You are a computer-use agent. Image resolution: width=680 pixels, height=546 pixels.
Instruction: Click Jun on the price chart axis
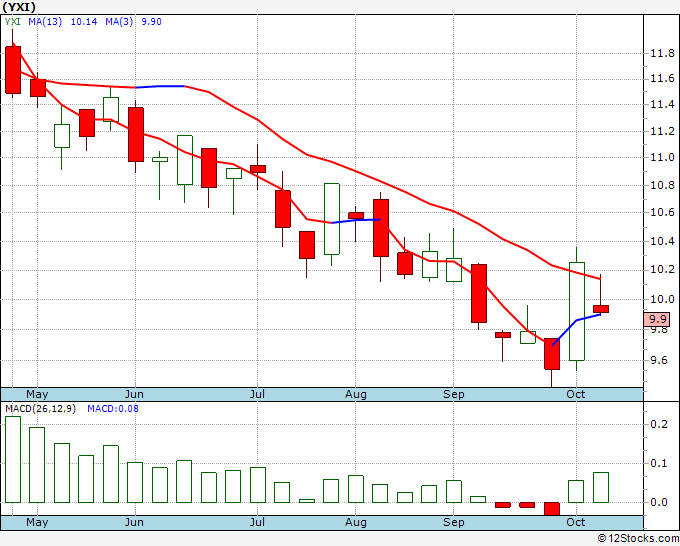tap(134, 394)
